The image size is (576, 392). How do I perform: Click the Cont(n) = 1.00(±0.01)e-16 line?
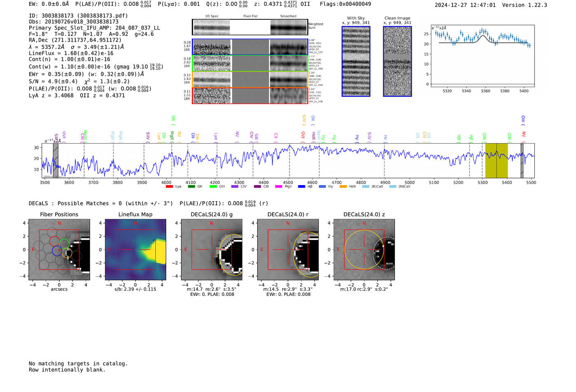(70, 59)
